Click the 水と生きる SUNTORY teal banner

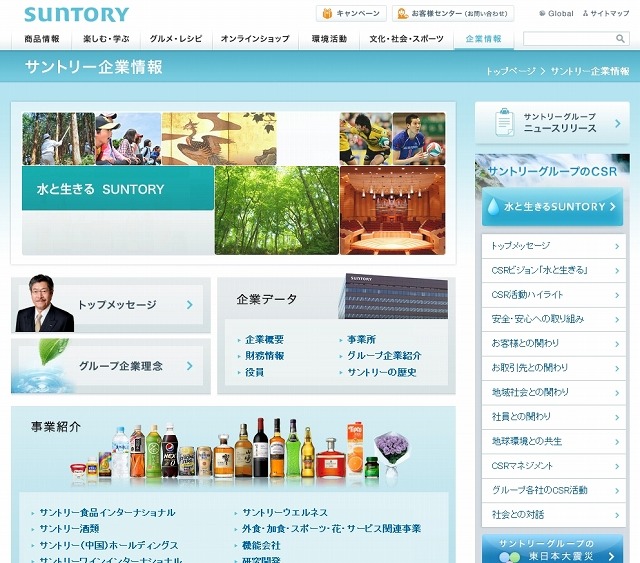[x=118, y=189]
